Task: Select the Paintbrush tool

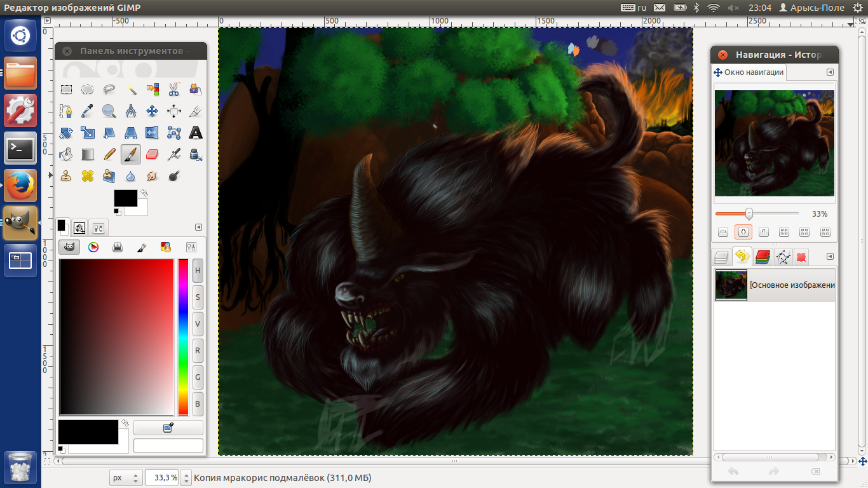Action: [131, 154]
